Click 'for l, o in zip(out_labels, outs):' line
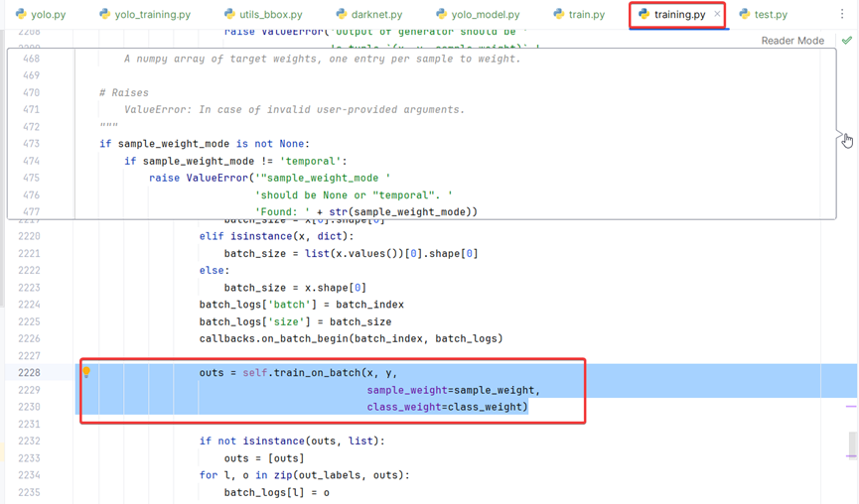This screenshot has height=504, width=859. point(304,475)
